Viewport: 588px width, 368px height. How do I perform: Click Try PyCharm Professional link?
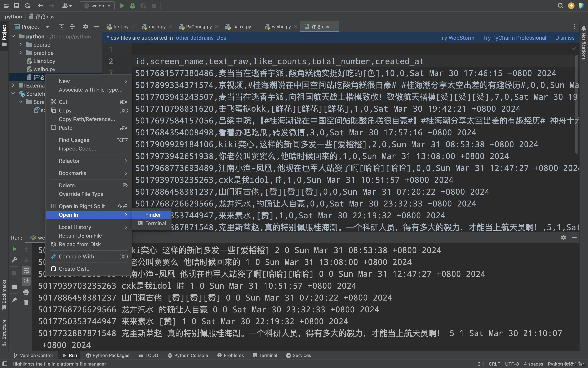[x=514, y=38]
